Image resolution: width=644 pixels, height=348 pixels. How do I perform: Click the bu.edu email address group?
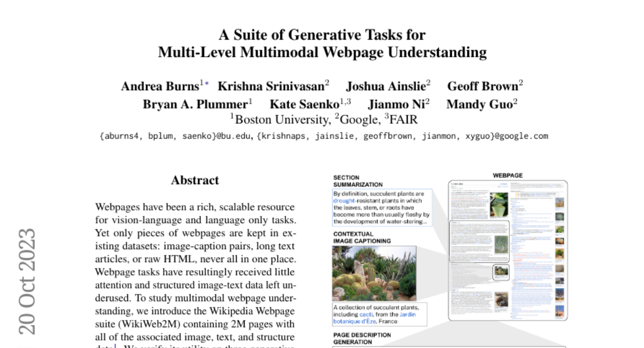[x=175, y=136]
